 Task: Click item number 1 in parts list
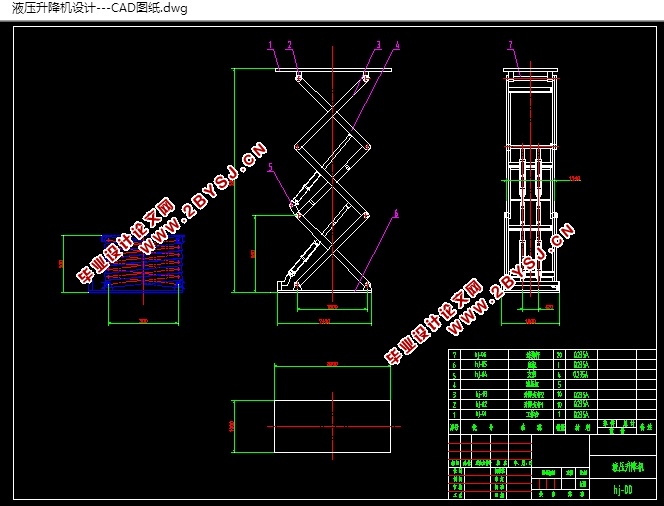tap(454, 415)
